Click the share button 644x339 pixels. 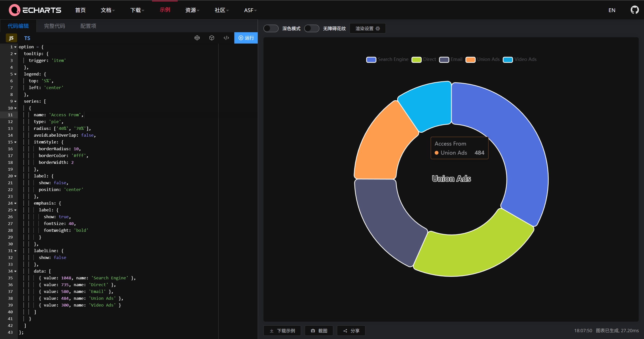click(351, 330)
